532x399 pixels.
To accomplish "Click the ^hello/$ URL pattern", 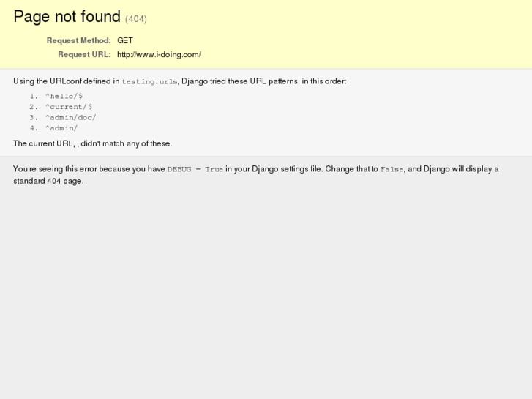I will tap(64, 96).
